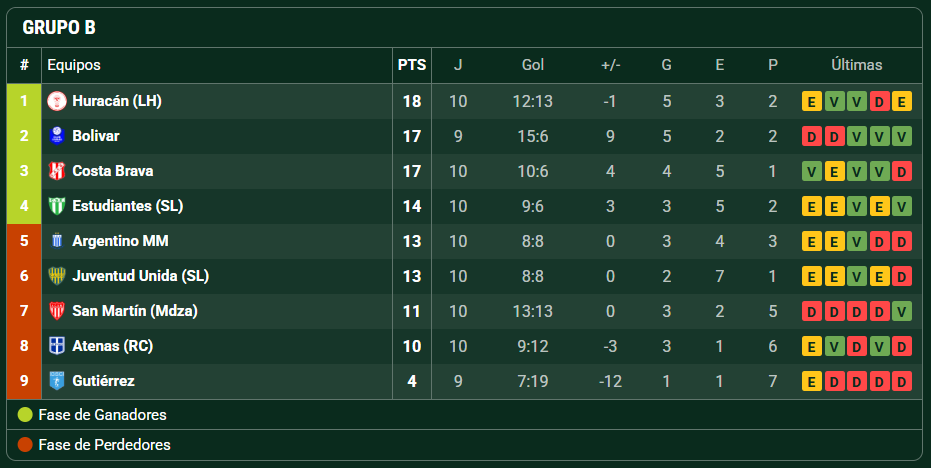Select the San Martín (Mdza) crest
Viewport: 931px width, 468px height.
tap(56, 311)
